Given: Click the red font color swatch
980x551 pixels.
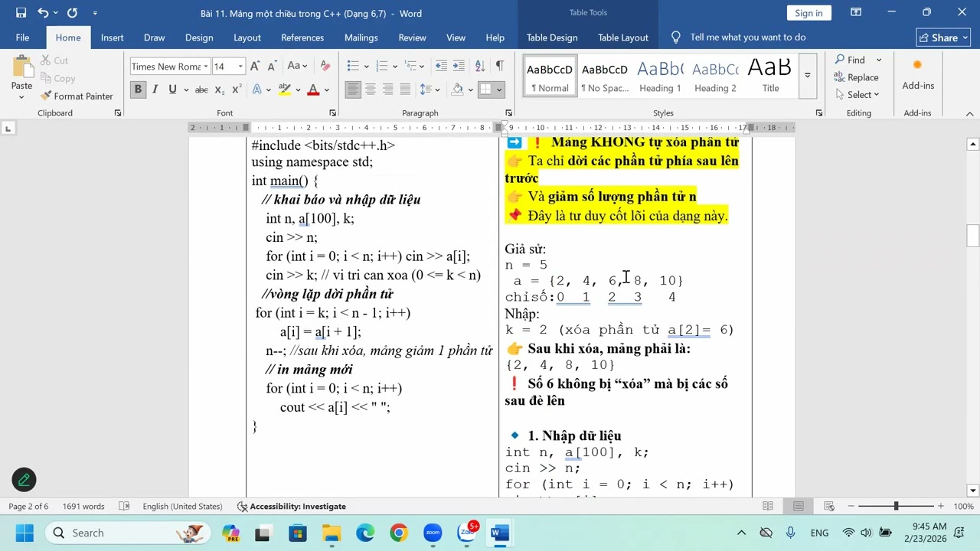Looking at the screenshot, I should tap(313, 90).
